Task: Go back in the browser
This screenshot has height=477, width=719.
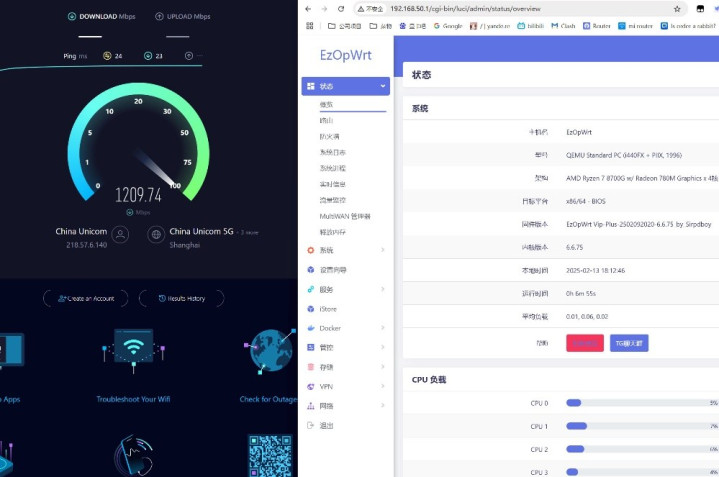Action: click(x=308, y=9)
